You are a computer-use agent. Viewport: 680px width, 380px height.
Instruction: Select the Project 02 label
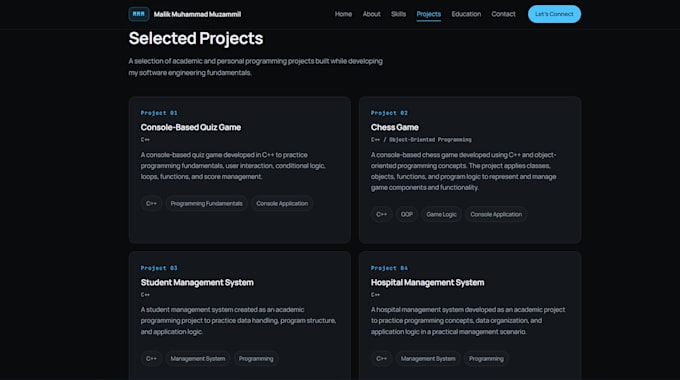[x=389, y=113]
